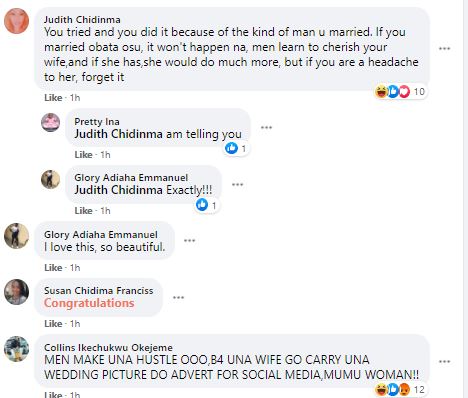This screenshot has height=398, width=468.
Task: Open three-dot menu beside Pretty Ina's reply
Action: (x=266, y=127)
